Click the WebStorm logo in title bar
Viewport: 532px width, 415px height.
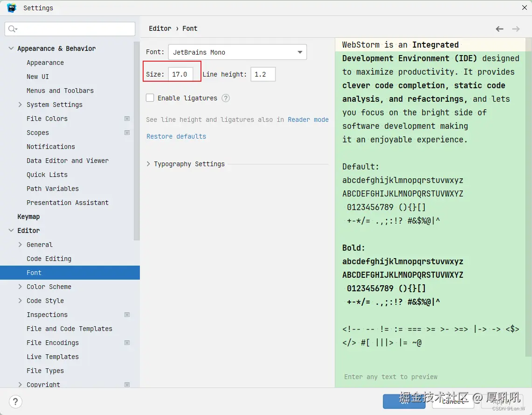click(x=12, y=8)
